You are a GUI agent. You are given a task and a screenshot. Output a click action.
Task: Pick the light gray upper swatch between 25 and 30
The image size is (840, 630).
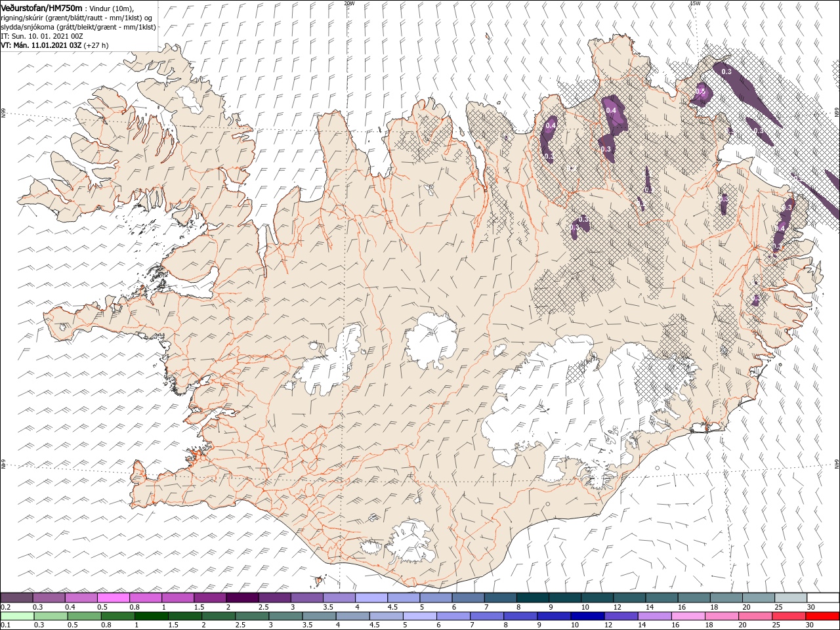point(791,597)
